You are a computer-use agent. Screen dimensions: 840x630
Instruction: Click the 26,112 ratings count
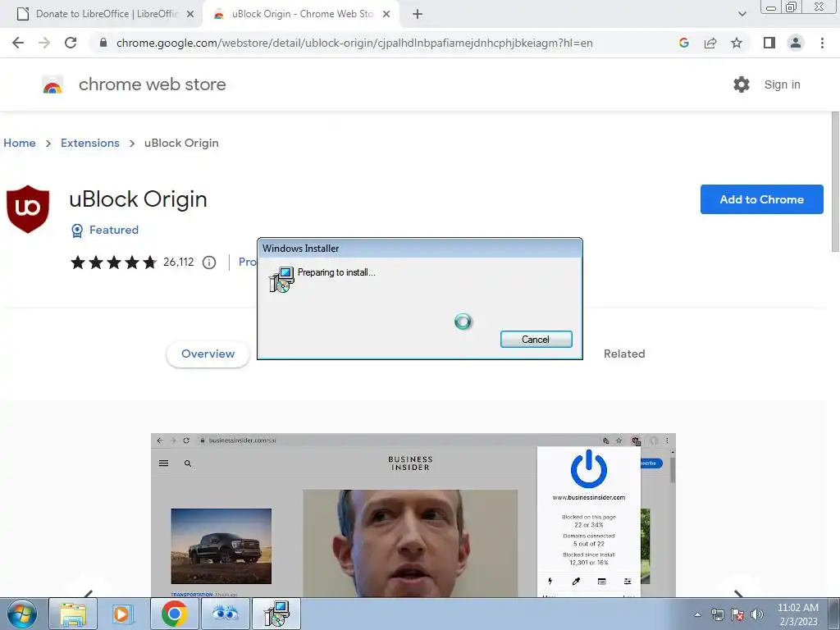point(178,262)
